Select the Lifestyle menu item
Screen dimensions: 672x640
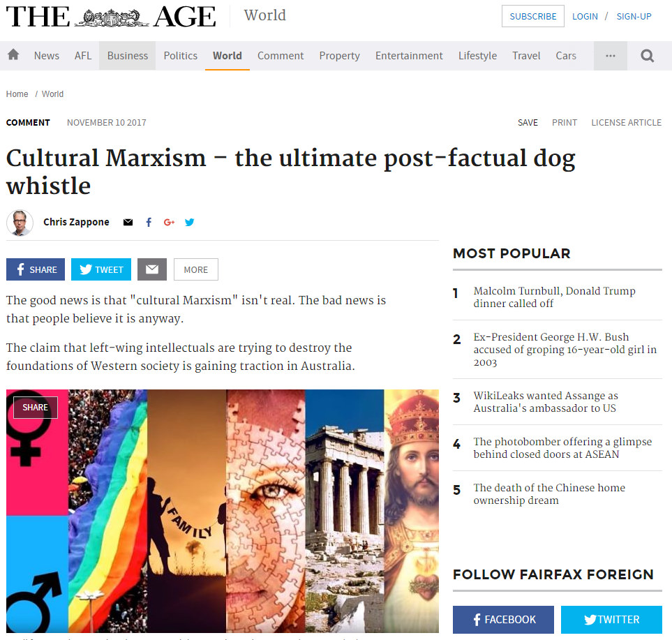(477, 56)
